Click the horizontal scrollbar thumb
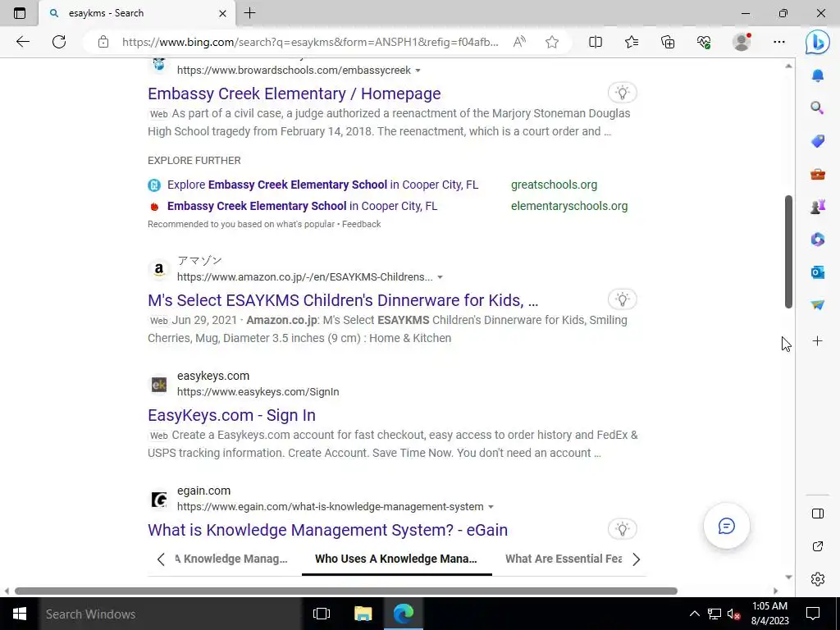 click(x=346, y=591)
